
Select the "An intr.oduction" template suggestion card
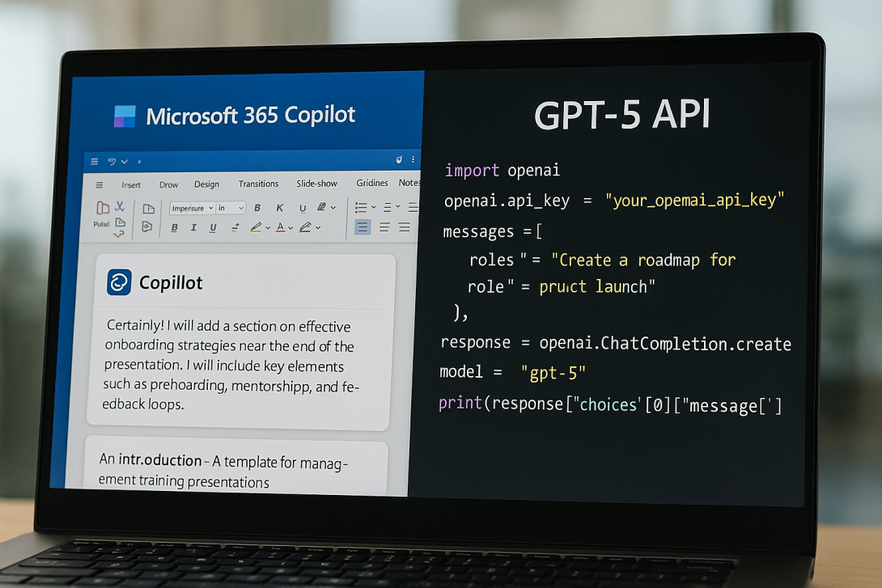235,465
